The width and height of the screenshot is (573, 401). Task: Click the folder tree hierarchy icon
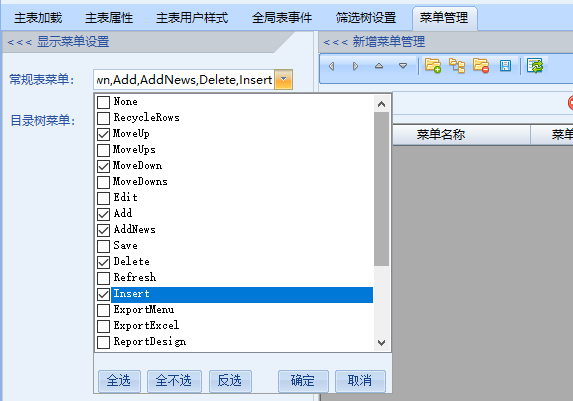tap(457, 66)
